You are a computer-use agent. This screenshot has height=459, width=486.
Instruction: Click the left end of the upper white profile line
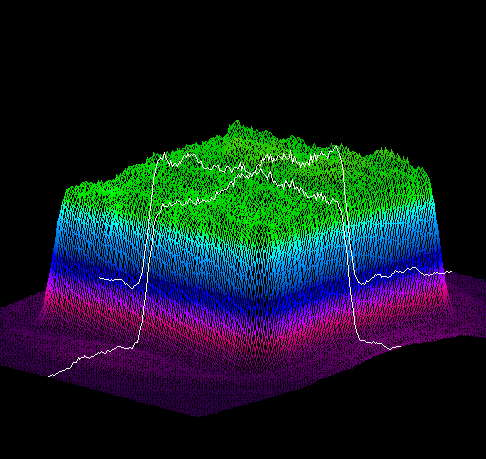point(100,278)
